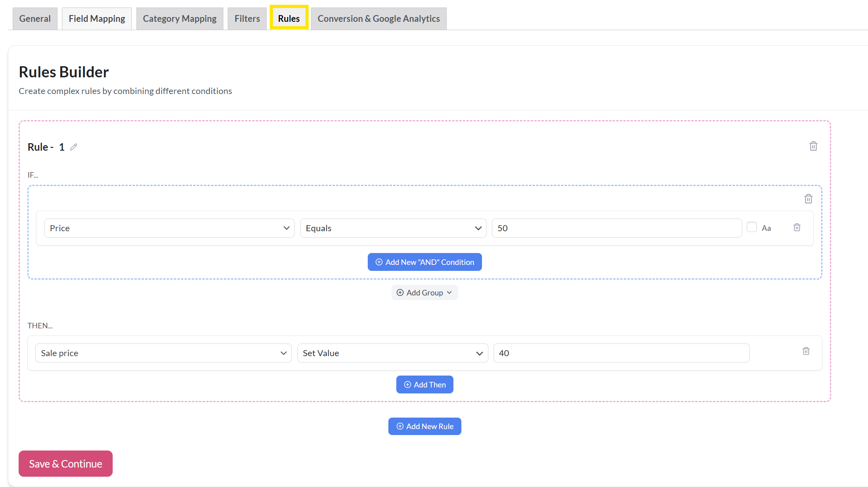
Task: Open Conversion & Google Analytics tab
Action: (378, 19)
